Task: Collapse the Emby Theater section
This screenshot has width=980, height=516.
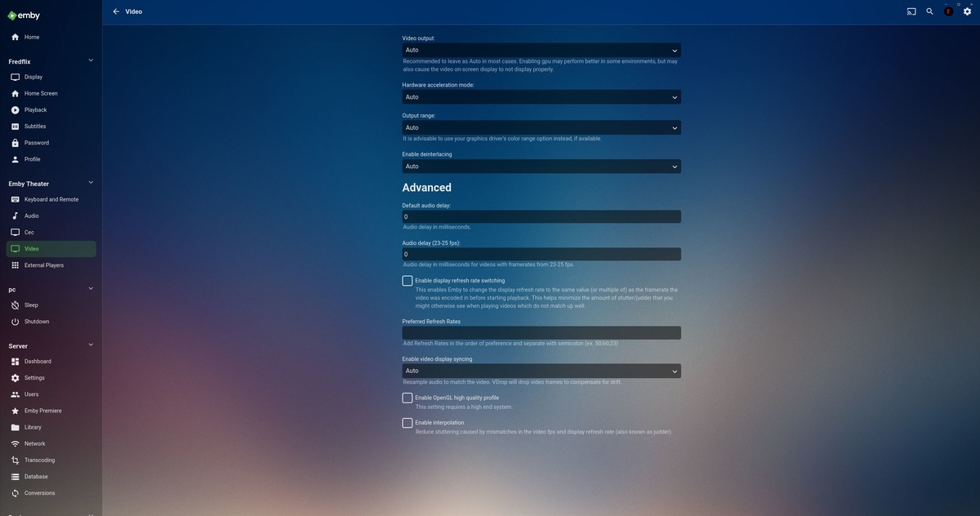Action: coord(90,182)
